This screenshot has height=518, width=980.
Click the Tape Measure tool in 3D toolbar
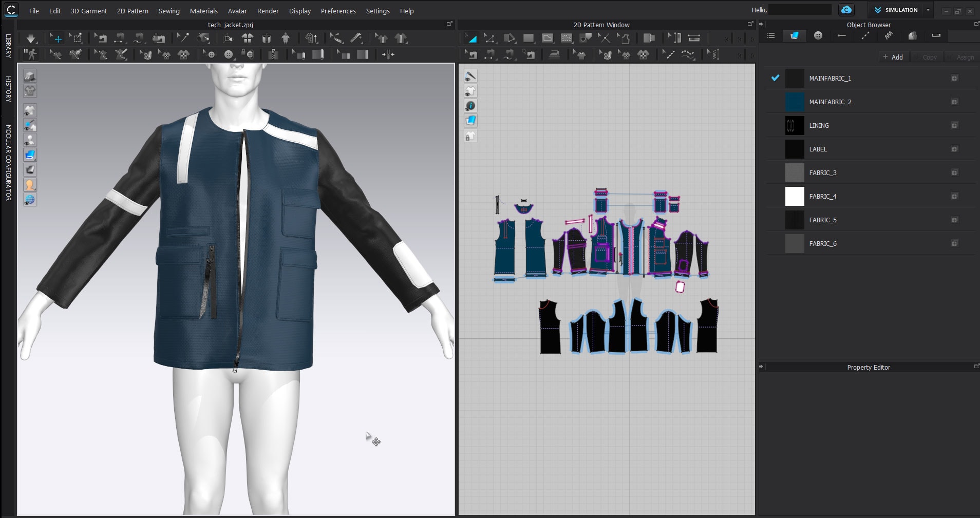coord(356,39)
